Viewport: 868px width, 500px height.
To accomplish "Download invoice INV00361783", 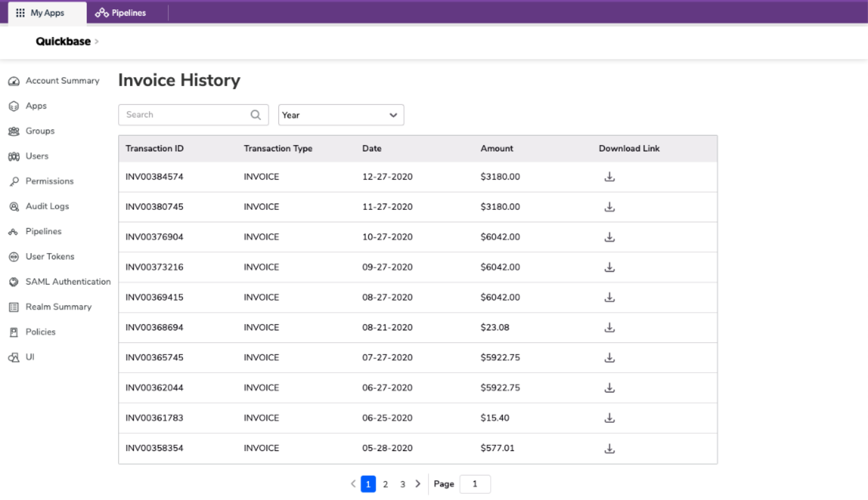I will click(609, 417).
